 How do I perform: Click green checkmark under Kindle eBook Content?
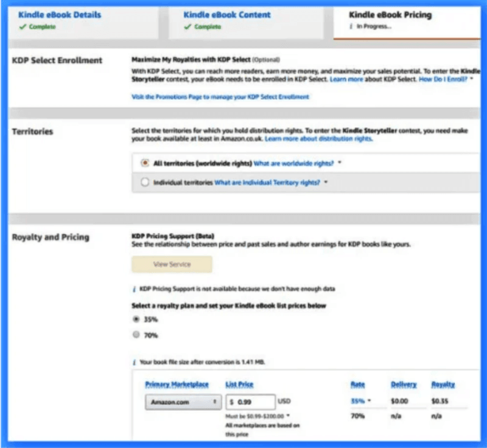(187, 27)
